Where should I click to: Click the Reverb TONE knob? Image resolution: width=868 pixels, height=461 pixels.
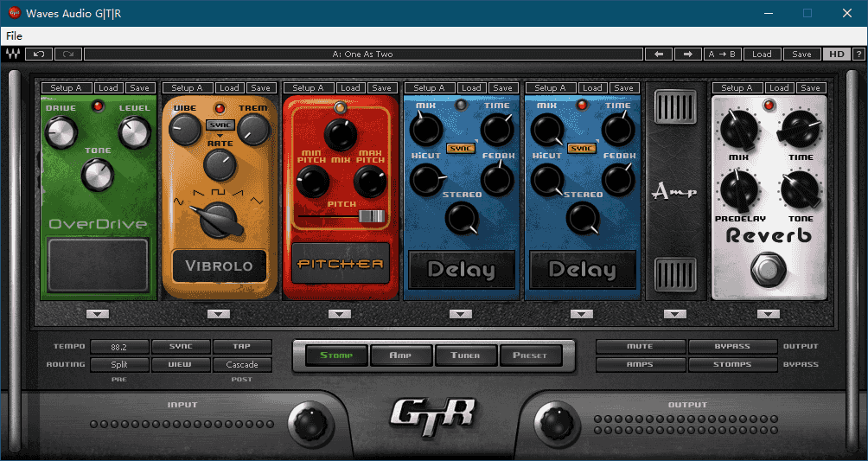(x=801, y=190)
